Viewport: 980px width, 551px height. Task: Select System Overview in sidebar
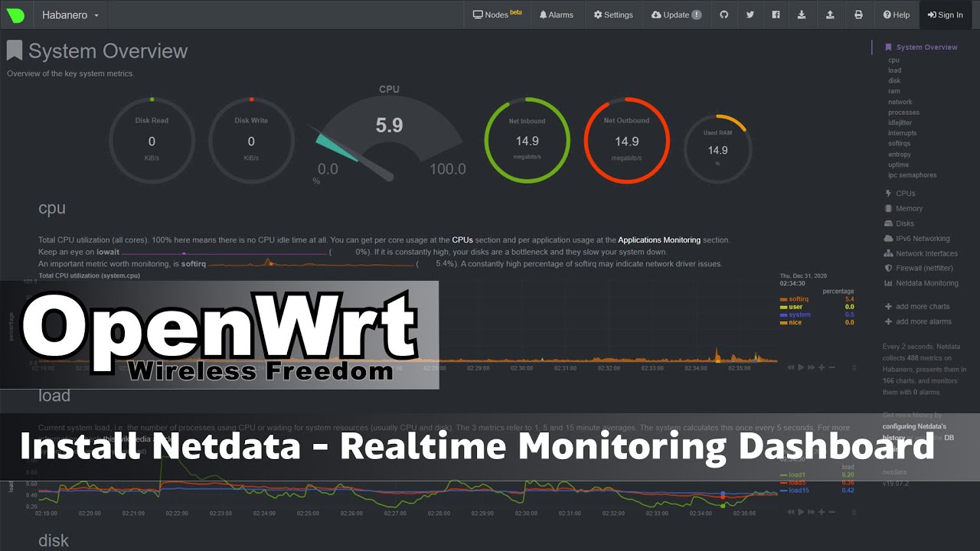[x=922, y=47]
